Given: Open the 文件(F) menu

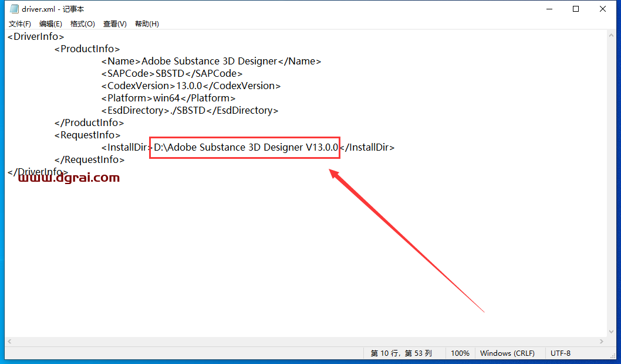Looking at the screenshot, I should tap(20, 23).
